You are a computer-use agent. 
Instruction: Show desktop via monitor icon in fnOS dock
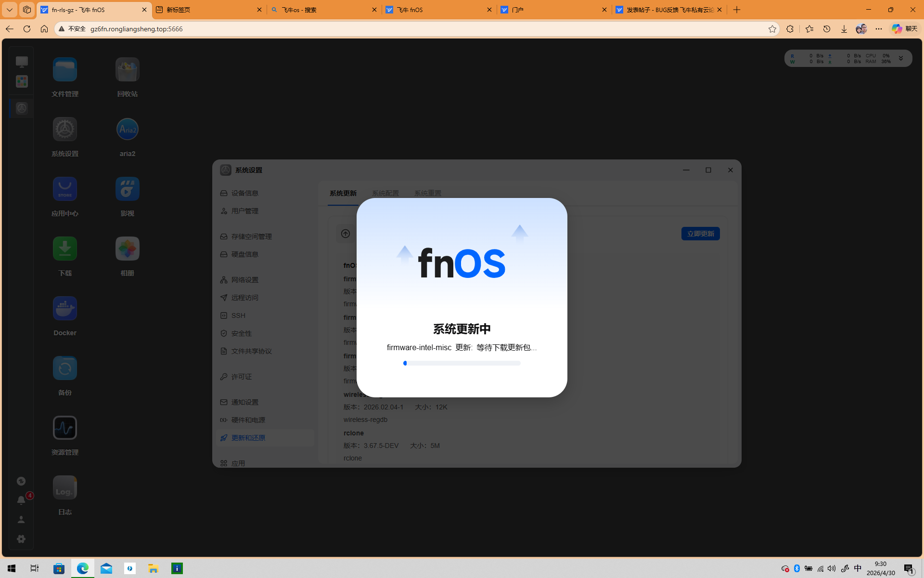coord(22,62)
